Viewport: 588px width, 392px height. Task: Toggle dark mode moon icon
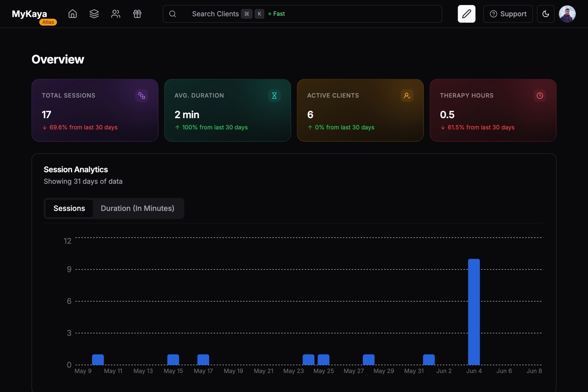tap(546, 14)
